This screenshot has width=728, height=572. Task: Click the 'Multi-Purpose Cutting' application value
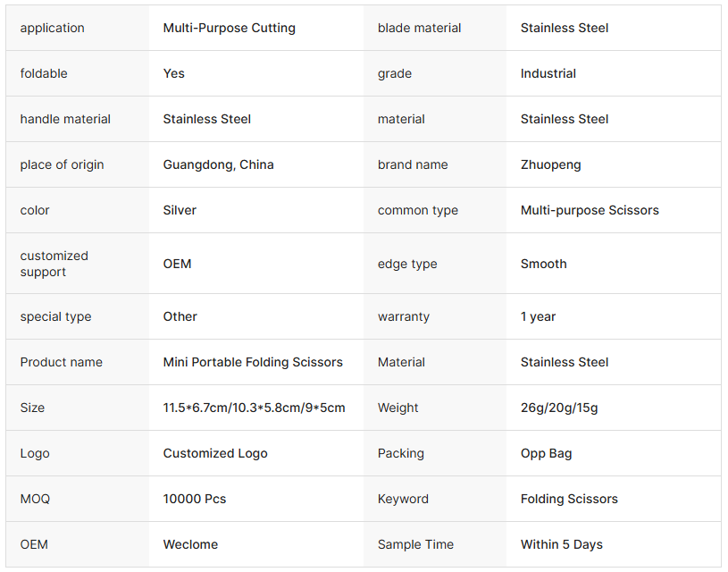[229, 28]
